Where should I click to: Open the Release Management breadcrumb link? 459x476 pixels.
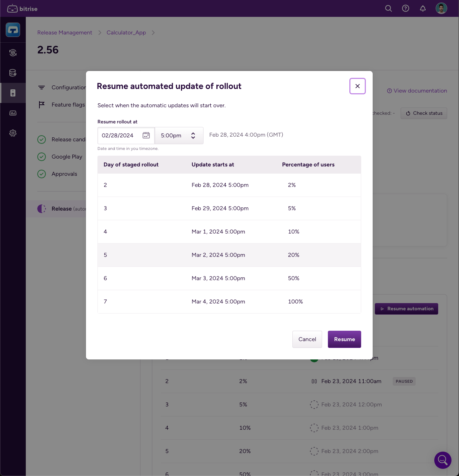coord(64,33)
